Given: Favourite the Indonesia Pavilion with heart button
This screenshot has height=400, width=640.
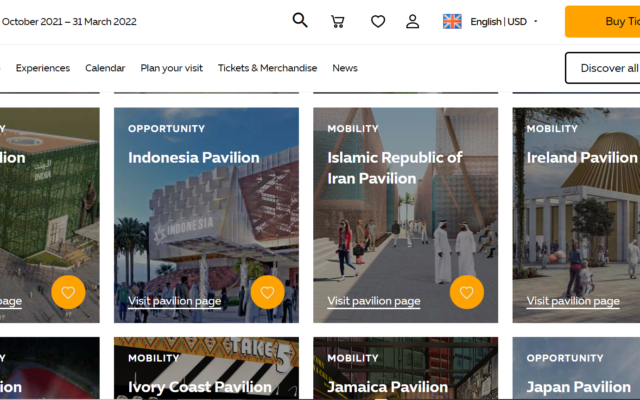Looking at the screenshot, I should [x=267, y=292].
